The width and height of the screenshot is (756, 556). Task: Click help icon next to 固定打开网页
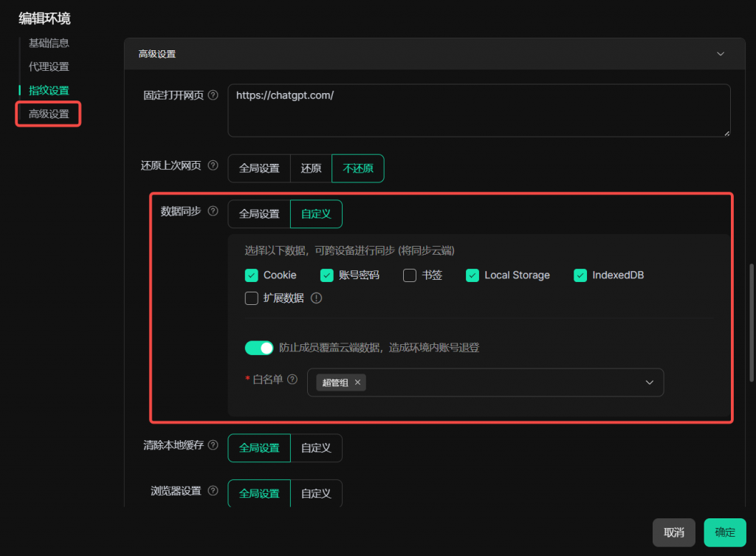(213, 95)
